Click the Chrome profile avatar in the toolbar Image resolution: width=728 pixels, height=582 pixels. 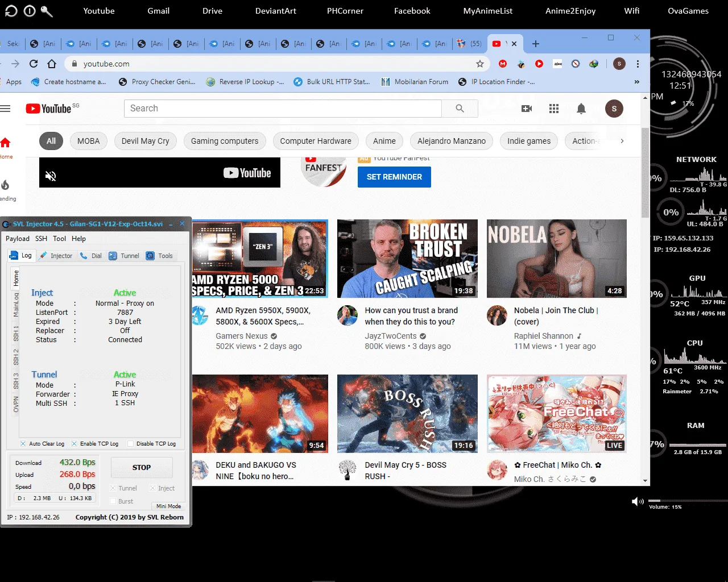pyautogui.click(x=619, y=64)
